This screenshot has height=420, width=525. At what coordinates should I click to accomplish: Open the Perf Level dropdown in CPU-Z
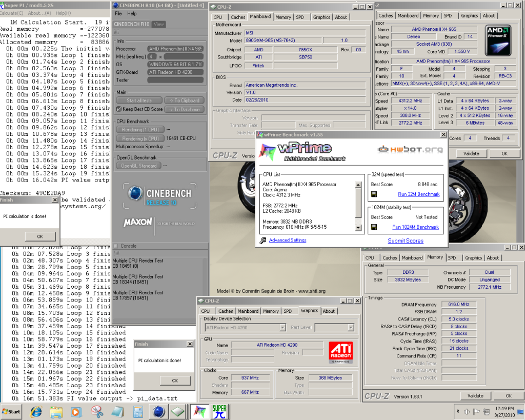(x=350, y=328)
